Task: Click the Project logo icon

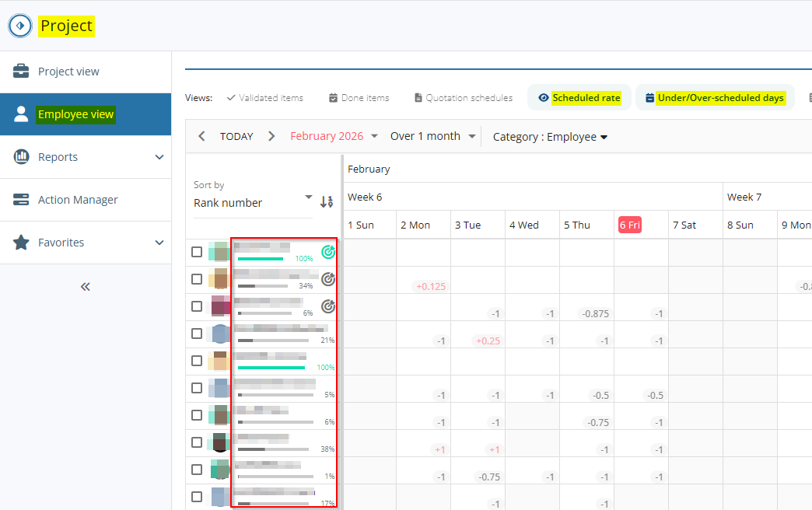Action: click(x=19, y=26)
